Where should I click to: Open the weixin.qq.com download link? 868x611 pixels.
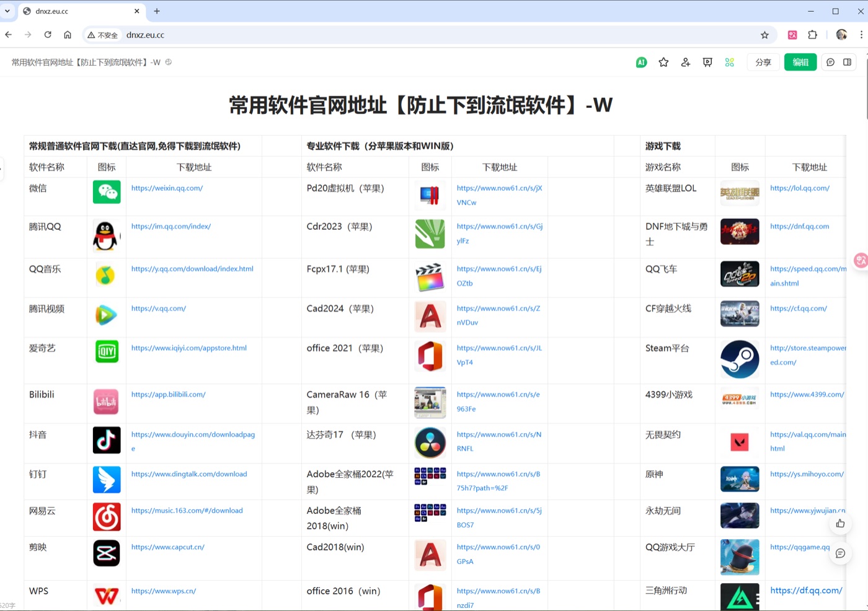pos(167,188)
